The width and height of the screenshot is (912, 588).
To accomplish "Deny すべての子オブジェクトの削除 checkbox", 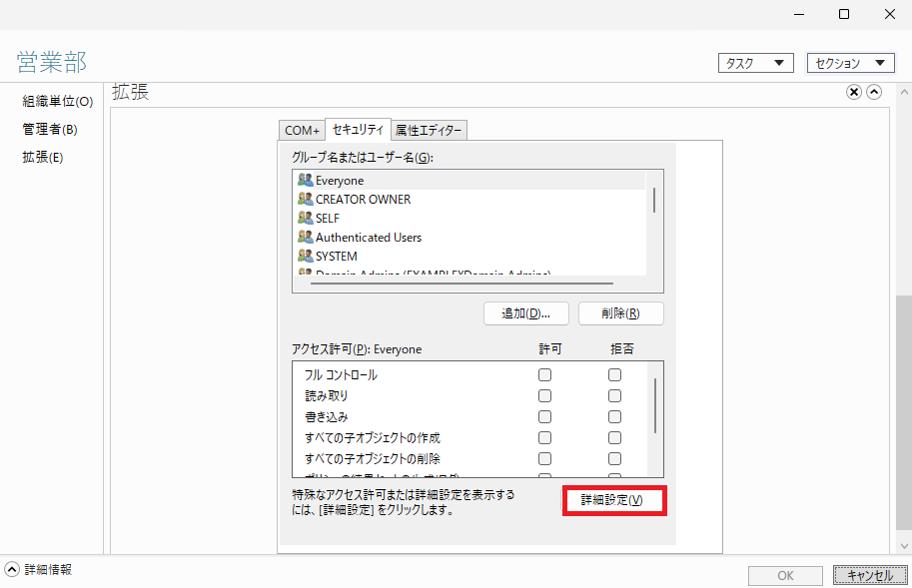I will point(614,458).
